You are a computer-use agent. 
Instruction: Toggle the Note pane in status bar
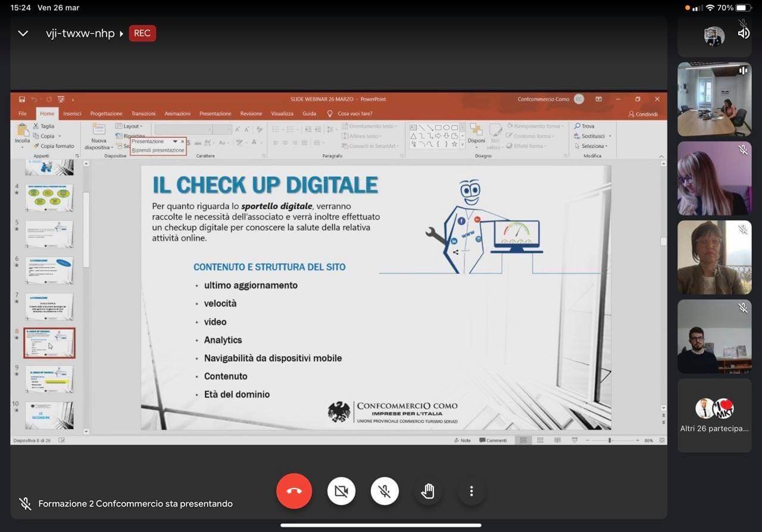[x=462, y=440]
